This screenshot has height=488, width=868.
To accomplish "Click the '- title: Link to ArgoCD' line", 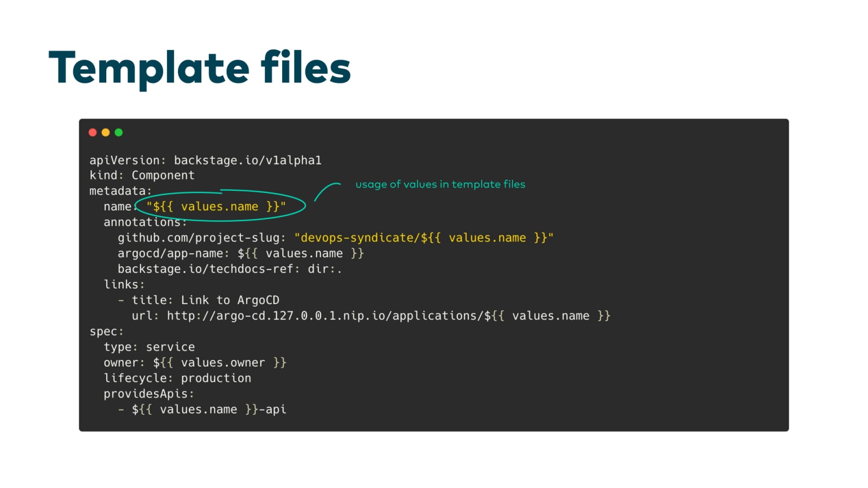I will (x=199, y=300).
